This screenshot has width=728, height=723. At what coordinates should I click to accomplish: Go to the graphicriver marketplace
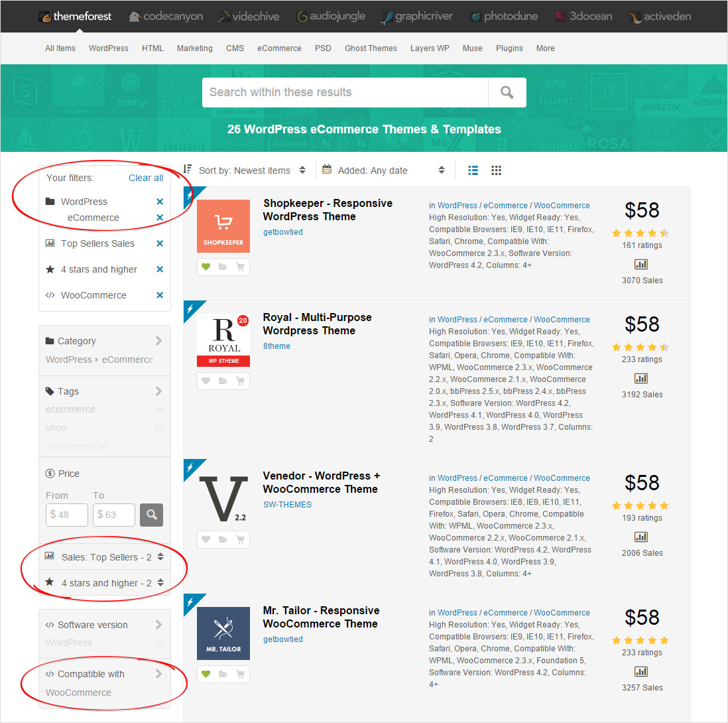pyautogui.click(x=416, y=17)
